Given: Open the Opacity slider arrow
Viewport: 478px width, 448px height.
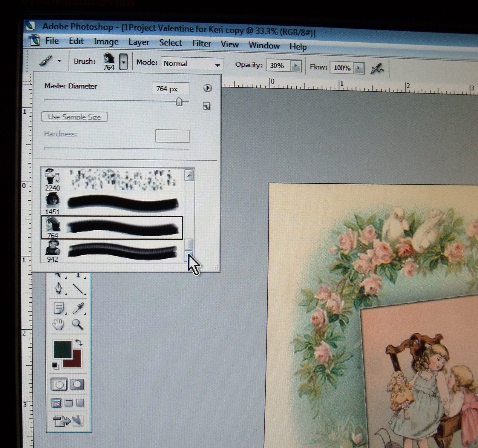Looking at the screenshot, I should (x=296, y=66).
